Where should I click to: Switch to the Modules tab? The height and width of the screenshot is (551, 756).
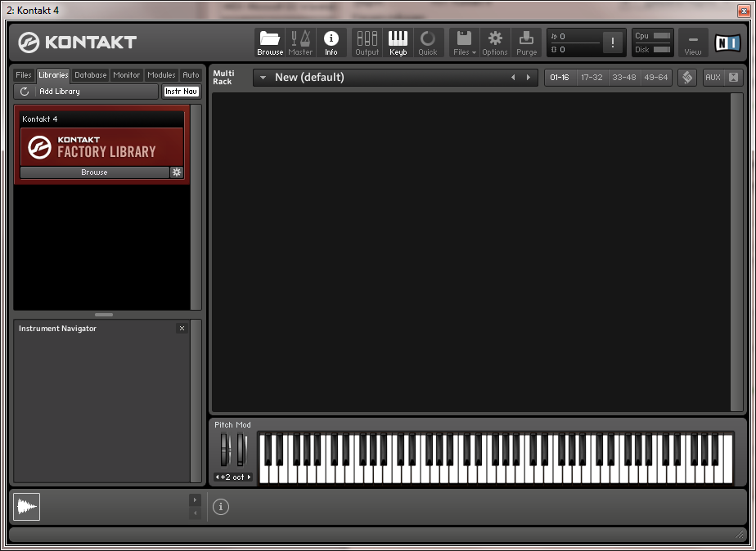pos(161,75)
